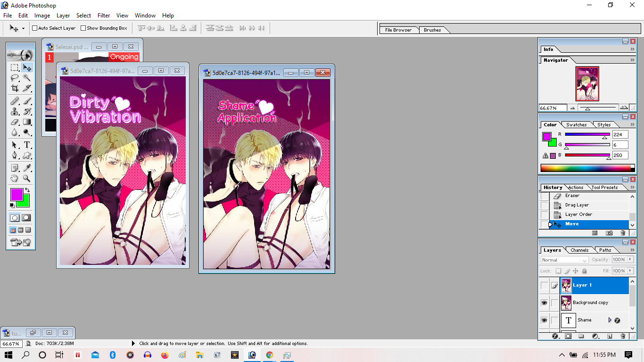Screen dimensions: 644x362
Task: Select the Slice tool
Action: (27, 88)
